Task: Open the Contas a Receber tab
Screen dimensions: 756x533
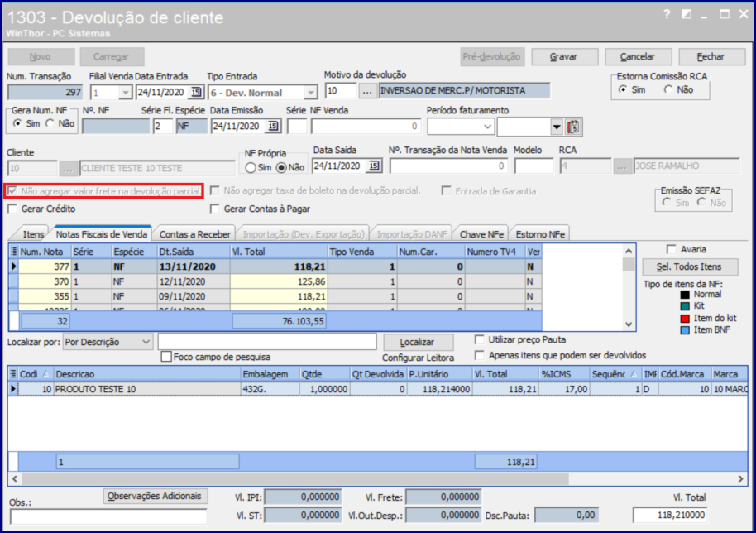Action: pyautogui.click(x=194, y=234)
